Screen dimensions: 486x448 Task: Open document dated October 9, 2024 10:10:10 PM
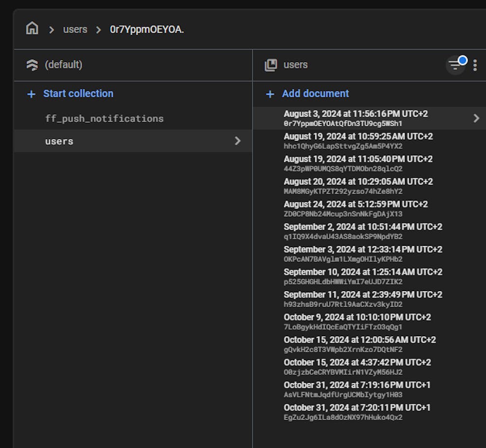369,322
